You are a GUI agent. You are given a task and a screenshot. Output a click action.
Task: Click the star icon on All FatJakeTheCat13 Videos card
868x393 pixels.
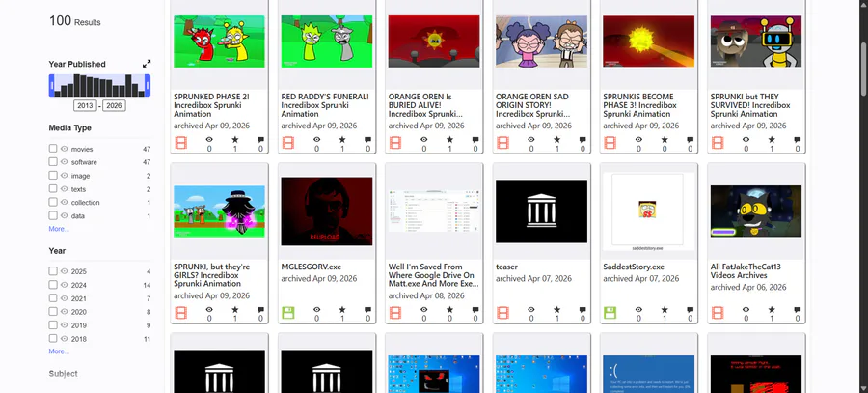coord(772,309)
